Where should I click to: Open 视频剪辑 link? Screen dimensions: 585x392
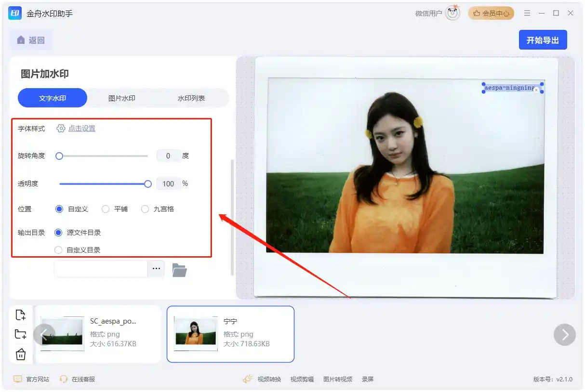pos(302,379)
